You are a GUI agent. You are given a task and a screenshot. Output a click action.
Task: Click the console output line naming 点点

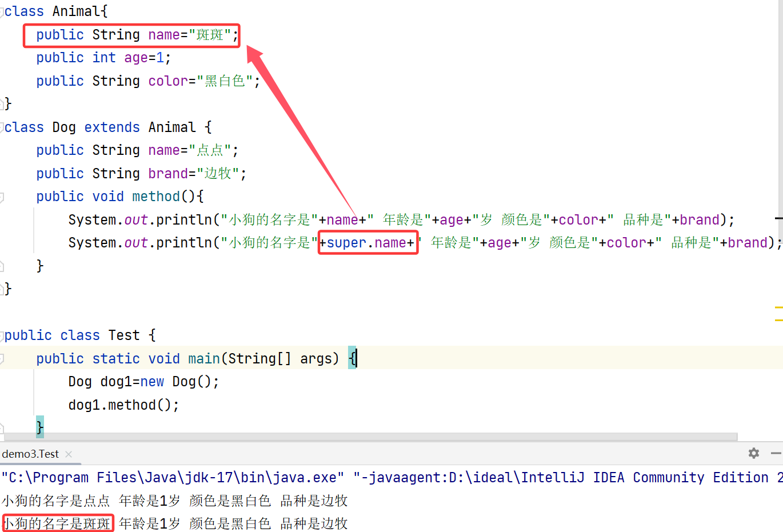[175, 501]
